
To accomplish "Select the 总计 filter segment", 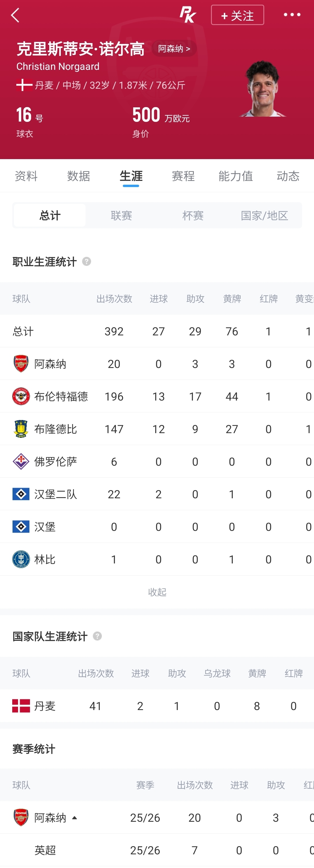I will click(50, 215).
